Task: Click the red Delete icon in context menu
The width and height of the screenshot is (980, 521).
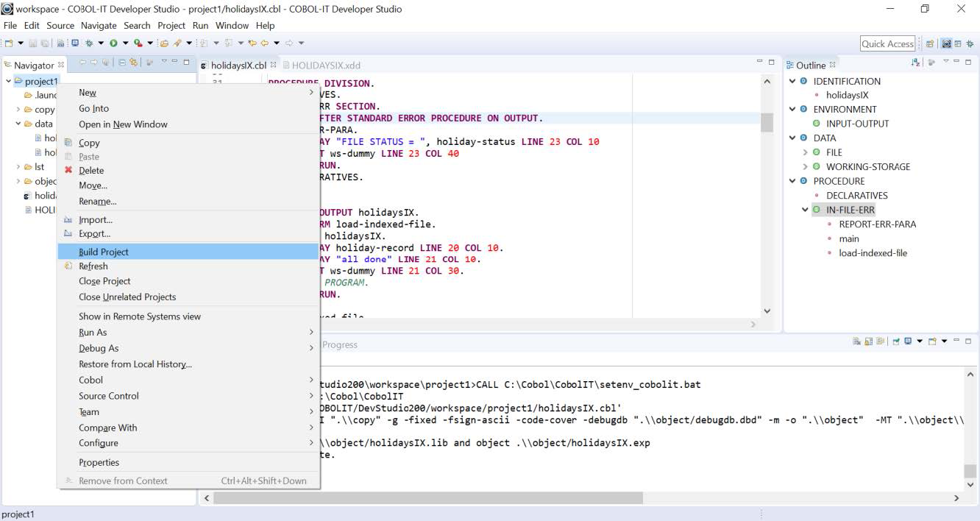Action: pos(68,170)
